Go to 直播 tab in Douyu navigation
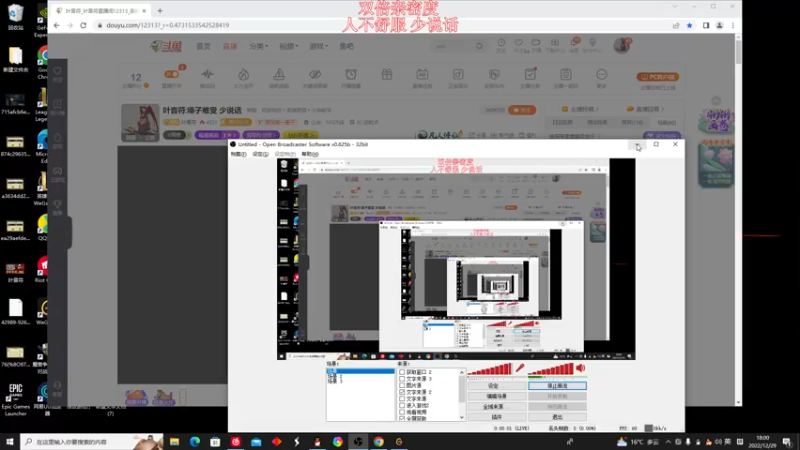The image size is (800, 450). coord(230,46)
